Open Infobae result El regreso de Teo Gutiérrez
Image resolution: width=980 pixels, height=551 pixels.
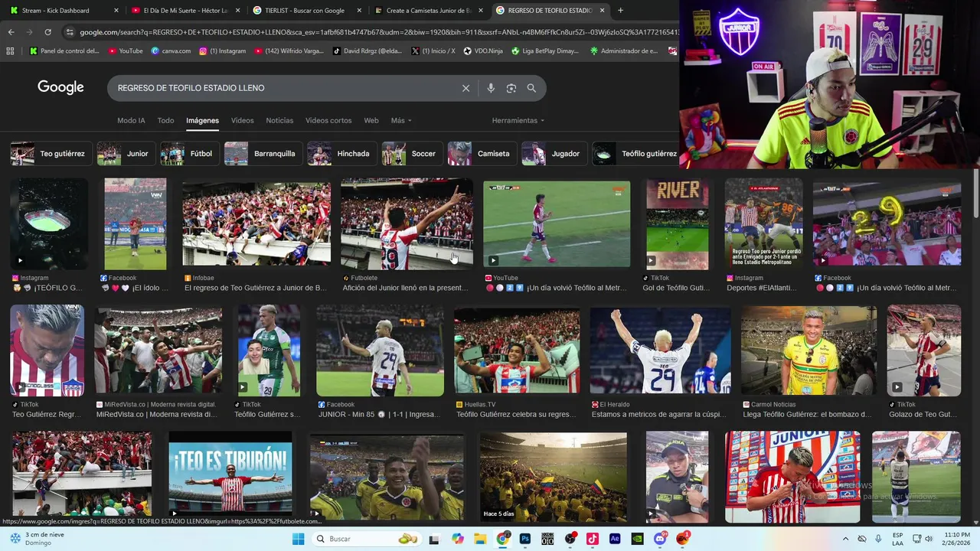[x=256, y=236]
